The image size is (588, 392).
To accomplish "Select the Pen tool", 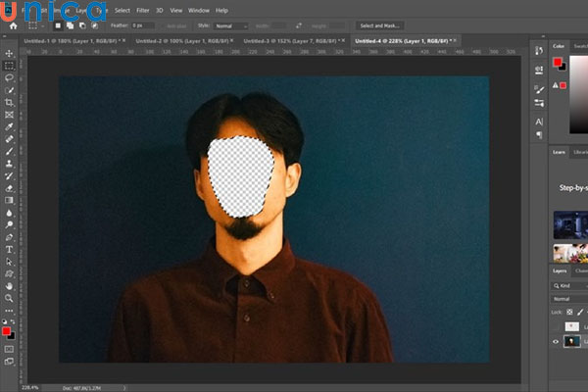I will 9,237.
